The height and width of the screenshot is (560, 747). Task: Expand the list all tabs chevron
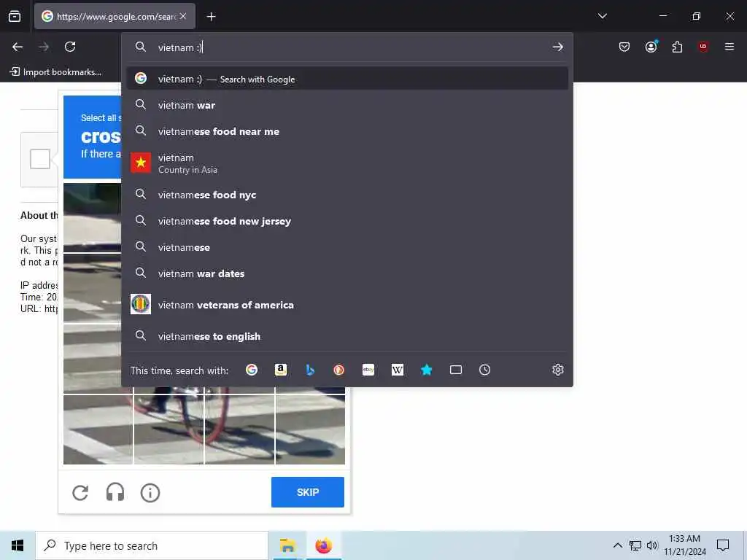pyautogui.click(x=602, y=16)
